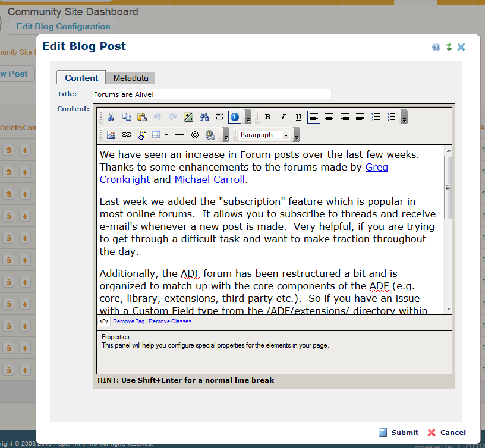Switch to the Metadata tab
The image size is (485, 448).
pyautogui.click(x=131, y=78)
